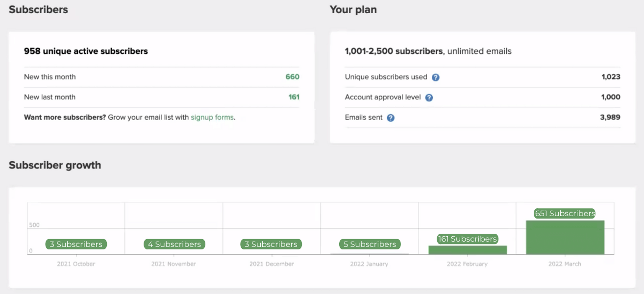Click the Emails sent question mark icon
The image size is (644, 294).
390,118
